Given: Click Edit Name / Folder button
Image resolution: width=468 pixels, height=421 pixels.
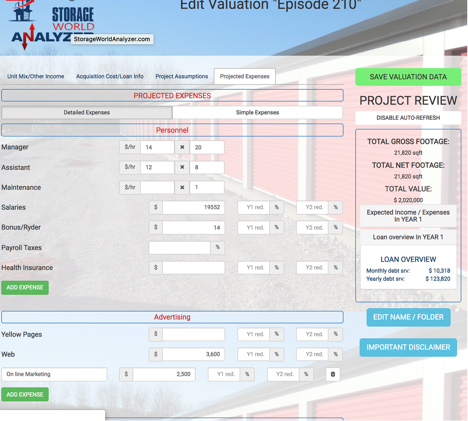Looking at the screenshot, I should tap(408, 317).
